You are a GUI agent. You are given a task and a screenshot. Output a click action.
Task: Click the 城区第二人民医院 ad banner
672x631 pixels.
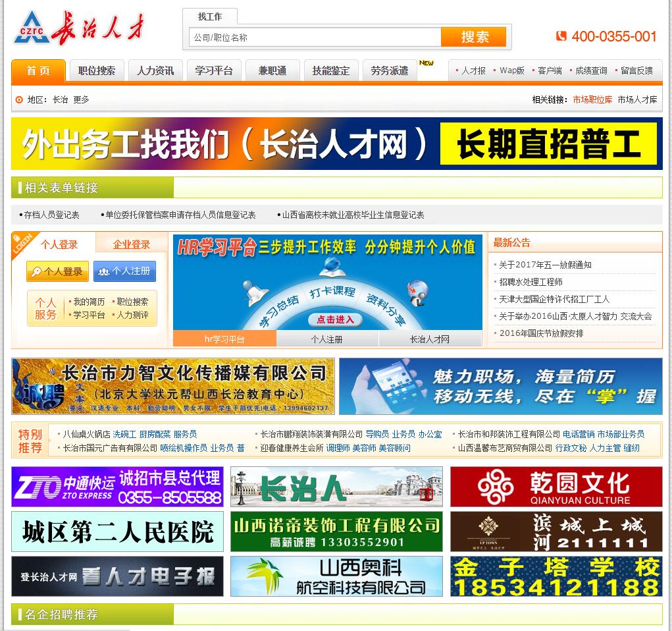[117, 532]
